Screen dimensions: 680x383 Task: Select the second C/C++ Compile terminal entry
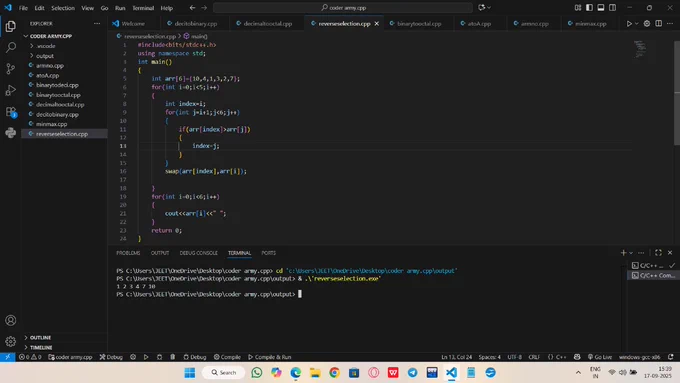tap(653, 275)
